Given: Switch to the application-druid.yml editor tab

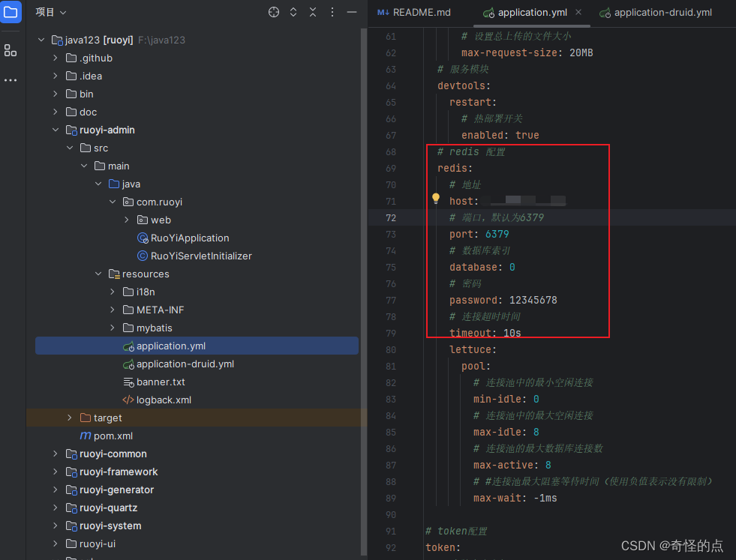Looking at the screenshot, I should coord(656,13).
